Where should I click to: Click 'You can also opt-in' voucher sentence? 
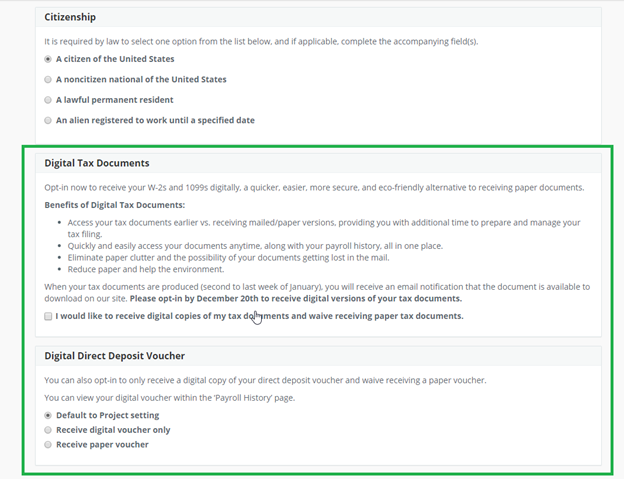265,380
